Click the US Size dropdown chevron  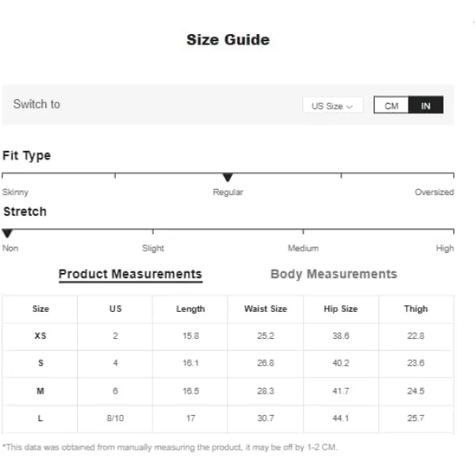pyautogui.click(x=350, y=106)
